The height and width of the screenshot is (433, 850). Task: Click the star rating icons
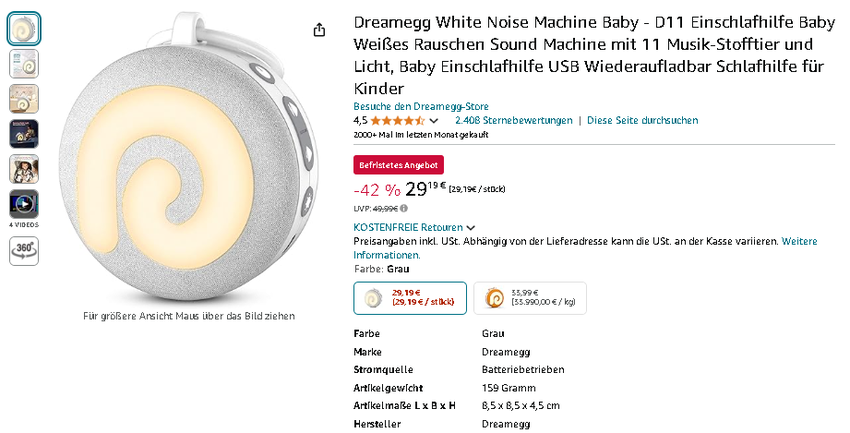point(405,120)
